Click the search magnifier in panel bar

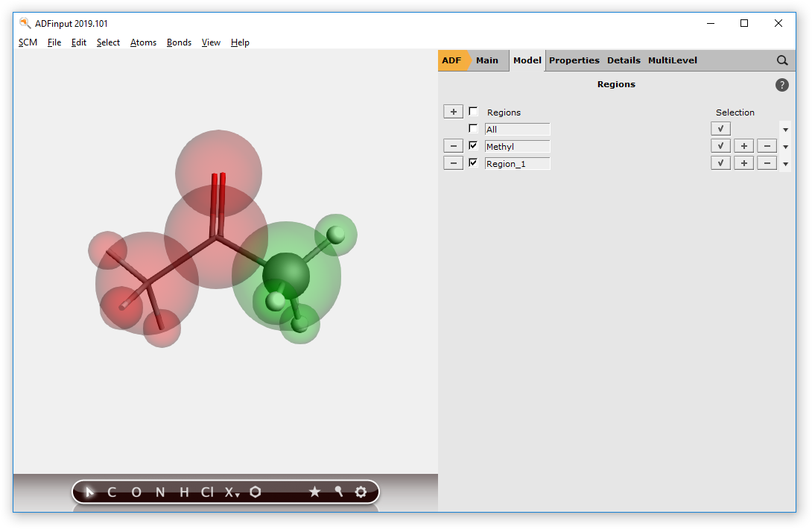[x=782, y=60]
